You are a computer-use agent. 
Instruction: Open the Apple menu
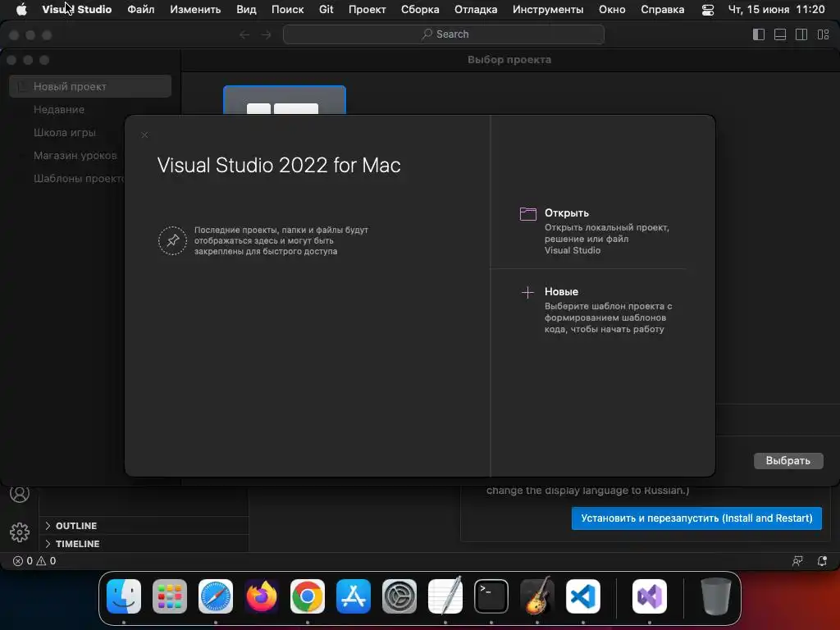21,9
